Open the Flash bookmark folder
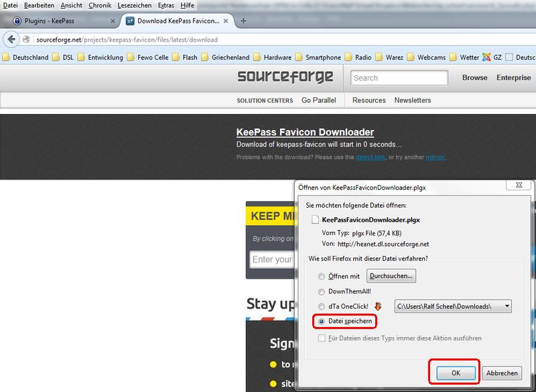This screenshot has height=392, width=536. (185, 57)
